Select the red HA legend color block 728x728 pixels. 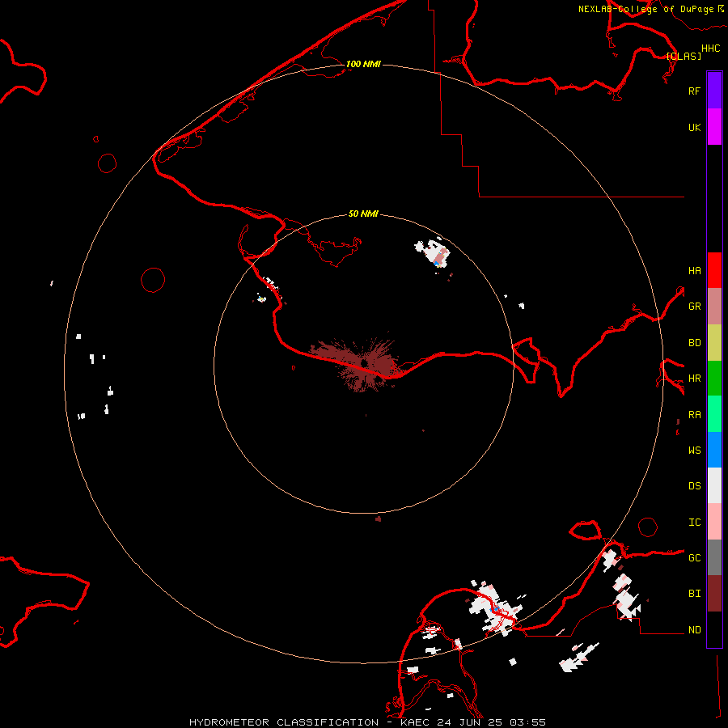[714, 270]
